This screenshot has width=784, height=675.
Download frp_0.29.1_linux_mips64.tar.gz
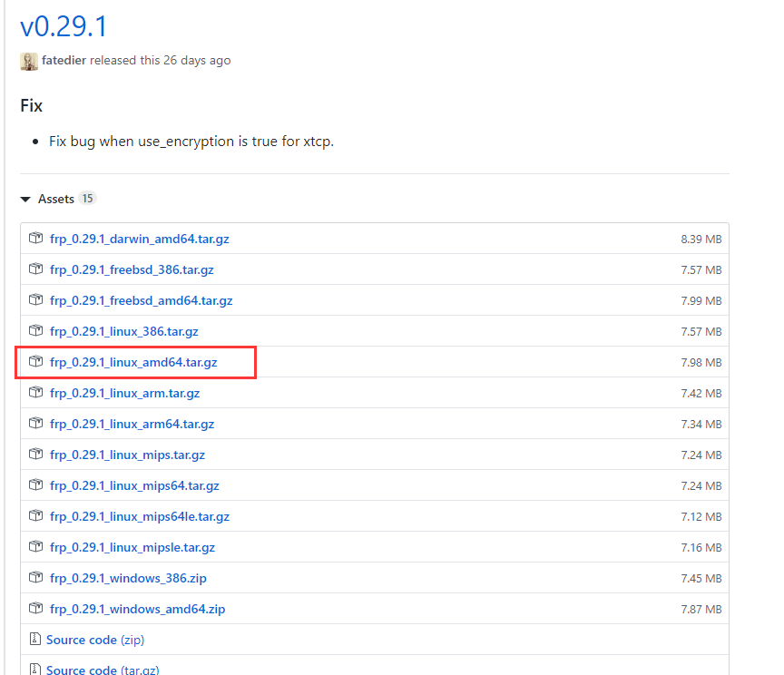point(134,486)
